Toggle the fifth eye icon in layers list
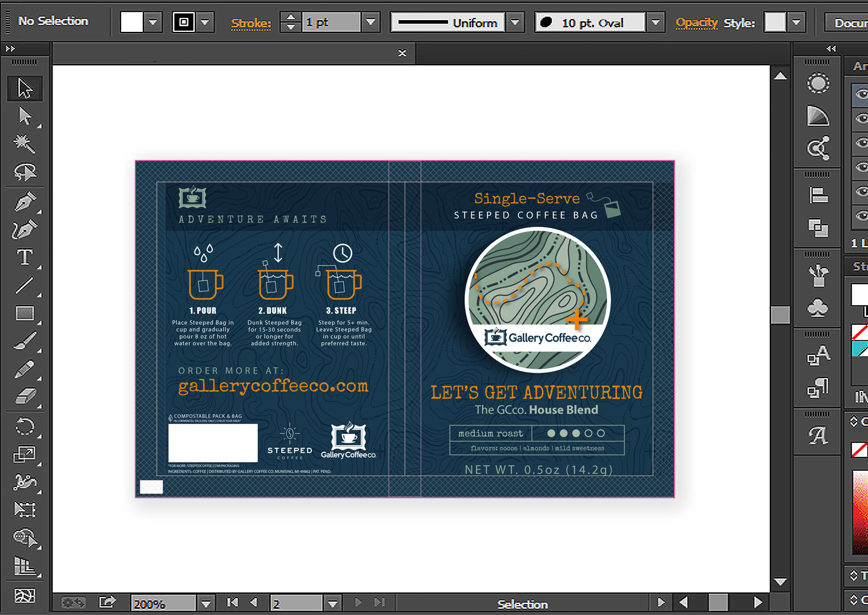 [861, 192]
